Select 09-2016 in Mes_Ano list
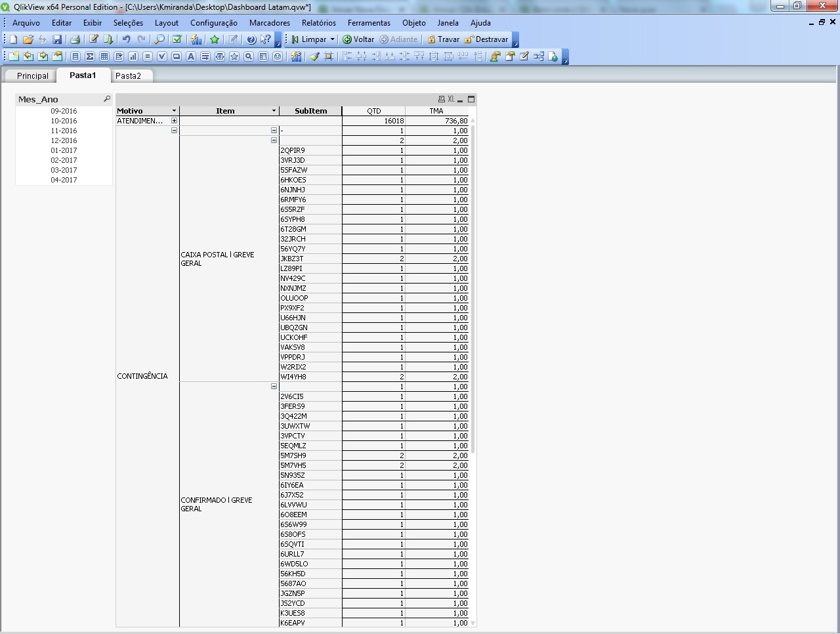This screenshot has height=634, width=840. [64, 111]
